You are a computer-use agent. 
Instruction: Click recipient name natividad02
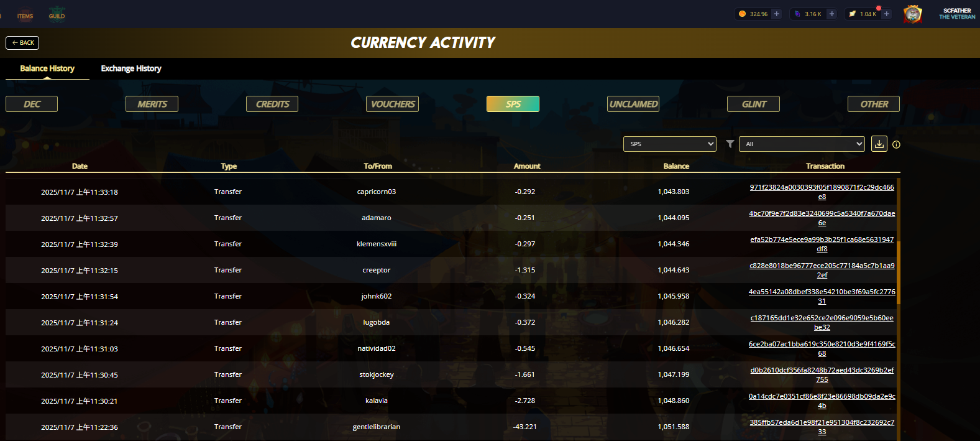(x=377, y=348)
